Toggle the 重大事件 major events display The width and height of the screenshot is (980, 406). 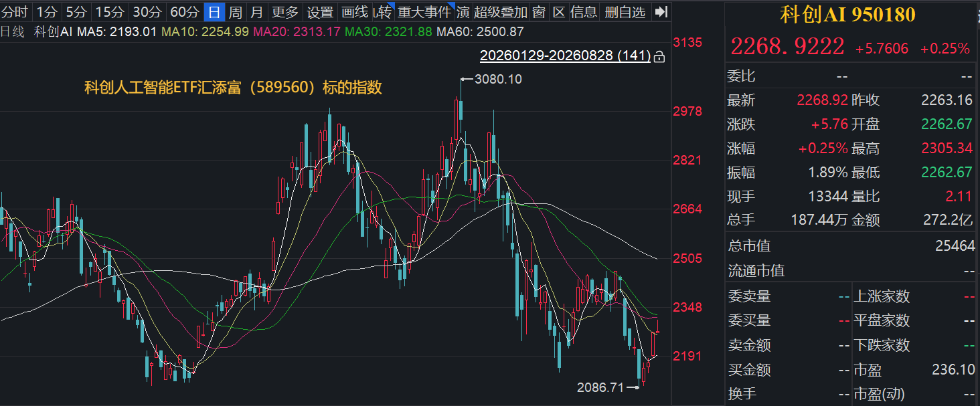(x=425, y=11)
